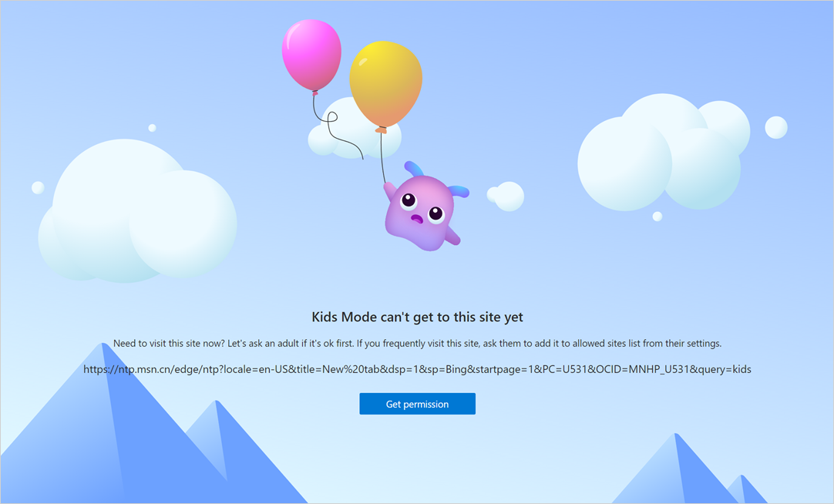Click the small bubble left of the big left cloud

pos(37,187)
